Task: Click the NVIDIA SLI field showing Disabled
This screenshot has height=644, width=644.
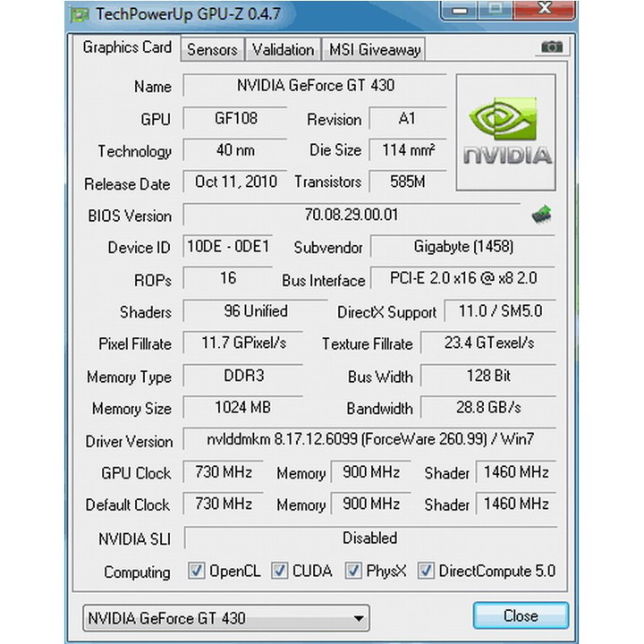Action: [x=370, y=538]
